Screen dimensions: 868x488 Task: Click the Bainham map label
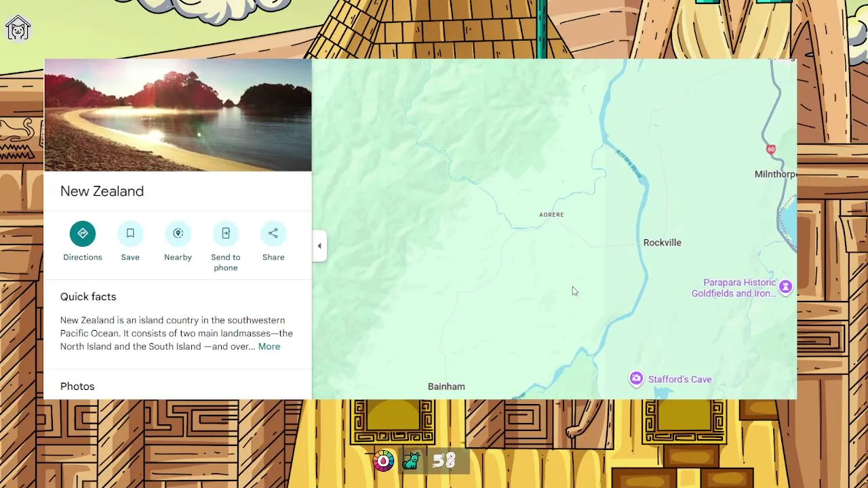[x=446, y=386]
